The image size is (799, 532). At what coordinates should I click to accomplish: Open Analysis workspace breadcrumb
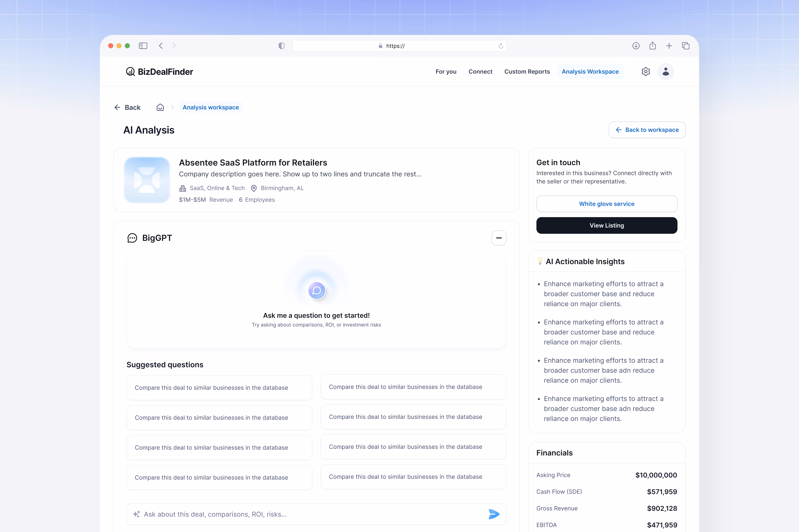tap(210, 107)
